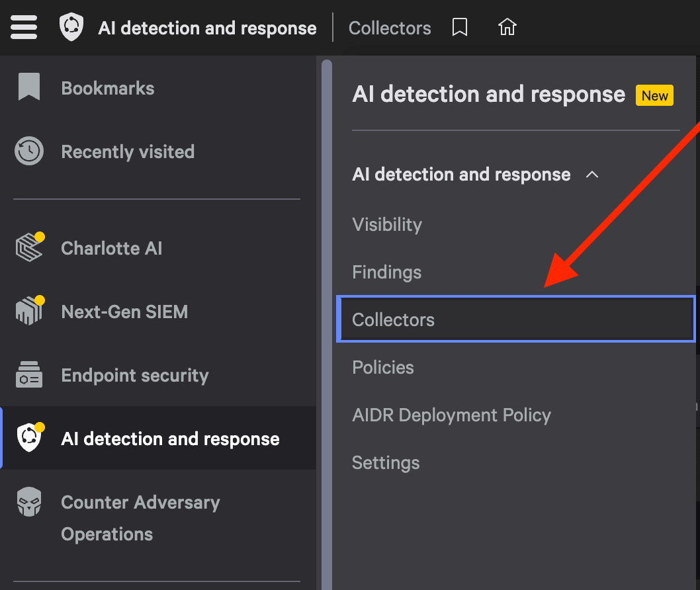This screenshot has height=590, width=700.
Task: Click the Charlotte AI sidebar icon
Action: pyautogui.click(x=30, y=247)
